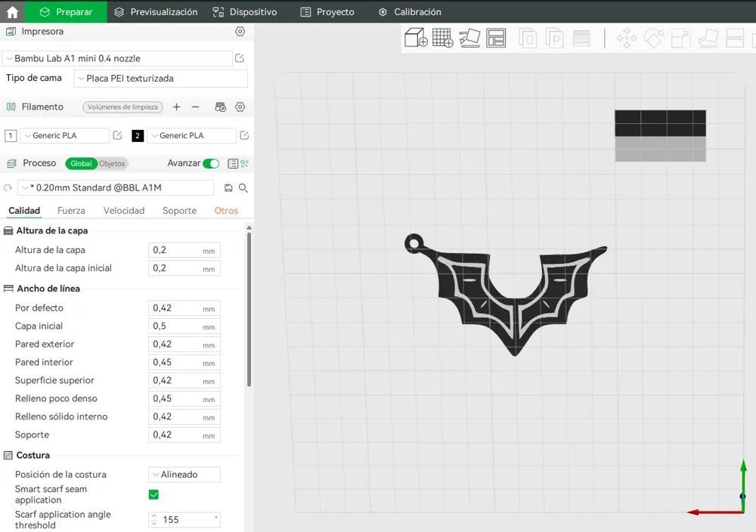This screenshot has width=756, height=532.
Task: Edit Bambu Lab A1 mini printer preset
Action: coord(240,58)
